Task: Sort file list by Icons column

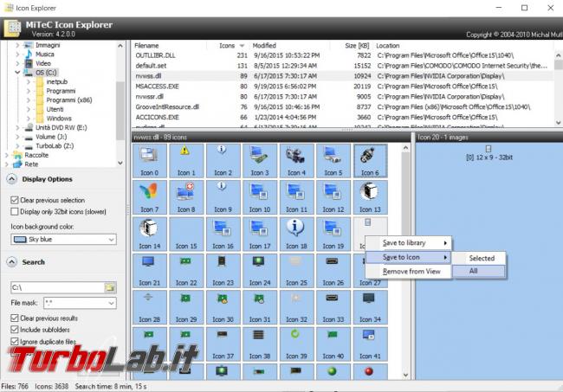Action: click(228, 46)
